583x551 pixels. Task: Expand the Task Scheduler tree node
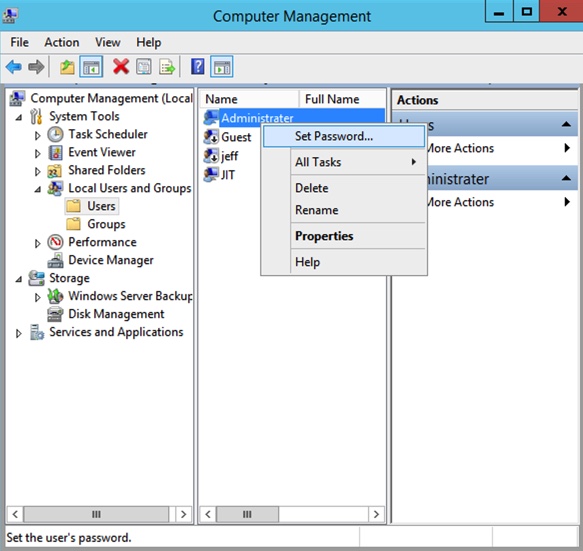pyautogui.click(x=37, y=135)
